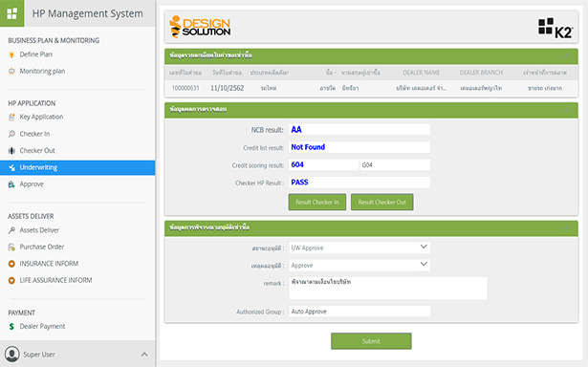The width and height of the screenshot is (588, 367).
Task: Click the Approve icon
Action: pos(11,184)
